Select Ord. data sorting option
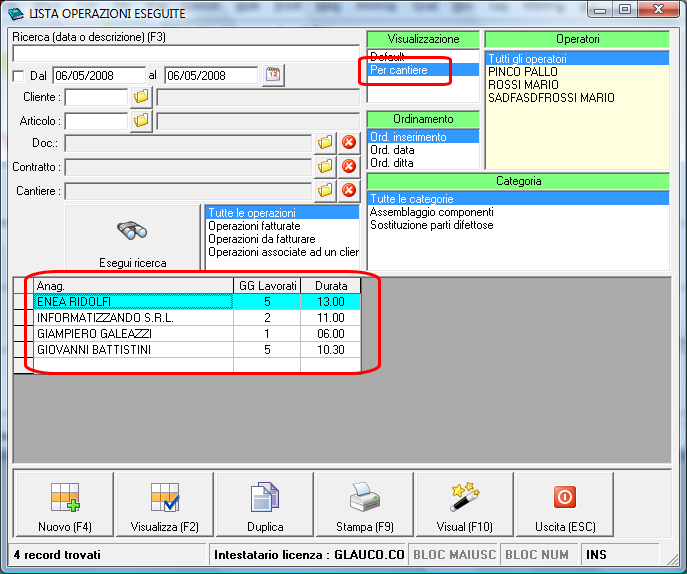The height and width of the screenshot is (574, 687). click(423, 150)
